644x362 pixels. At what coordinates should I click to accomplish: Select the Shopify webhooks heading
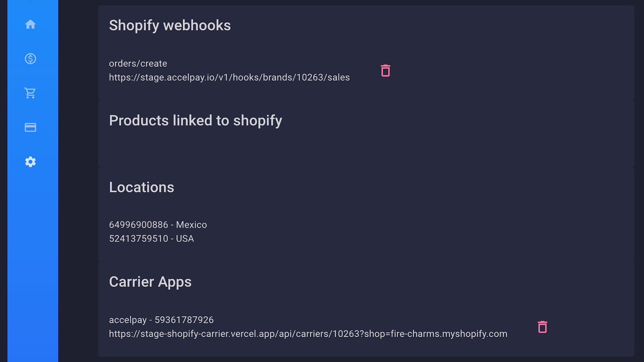point(170,25)
